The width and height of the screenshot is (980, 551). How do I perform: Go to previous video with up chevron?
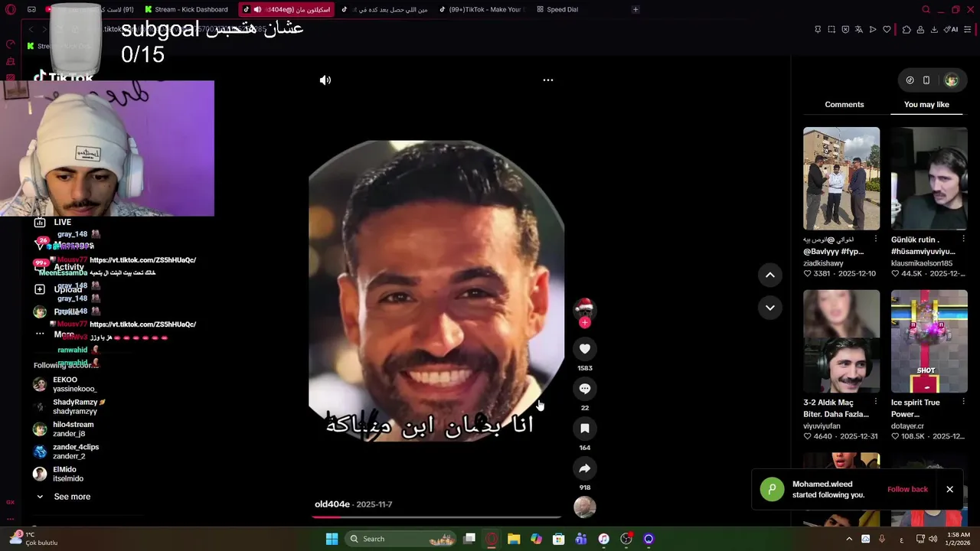(x=770, y=275)
